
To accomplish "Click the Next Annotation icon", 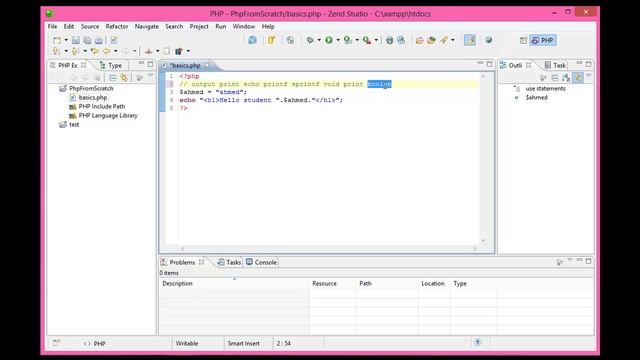I will click(56, 51).
